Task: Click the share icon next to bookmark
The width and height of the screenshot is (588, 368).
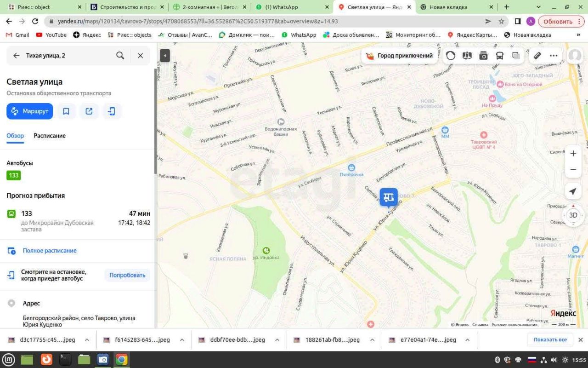Action: (x=89, y=111)
